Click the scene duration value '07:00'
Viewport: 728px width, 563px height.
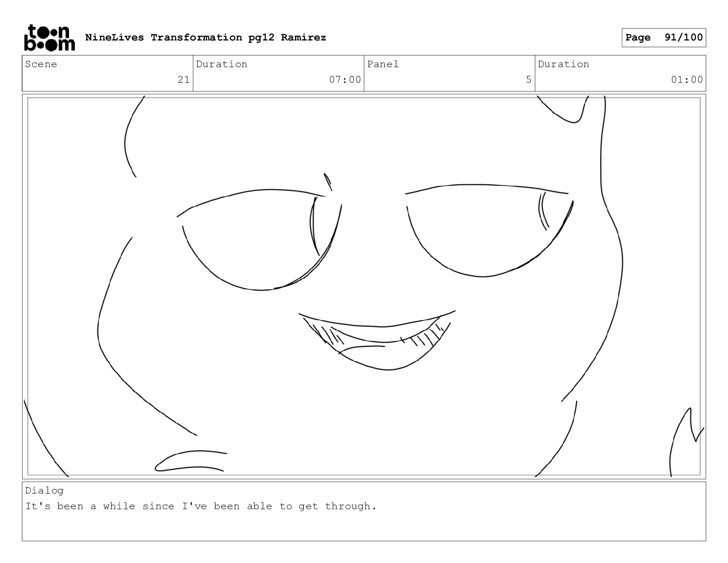(x=345, y=80)
